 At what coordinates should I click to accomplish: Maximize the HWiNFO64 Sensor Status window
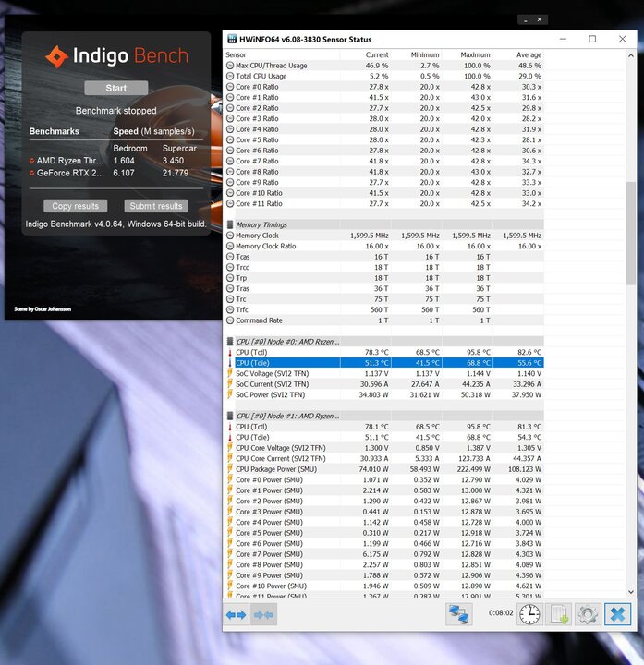coord(592,39)
